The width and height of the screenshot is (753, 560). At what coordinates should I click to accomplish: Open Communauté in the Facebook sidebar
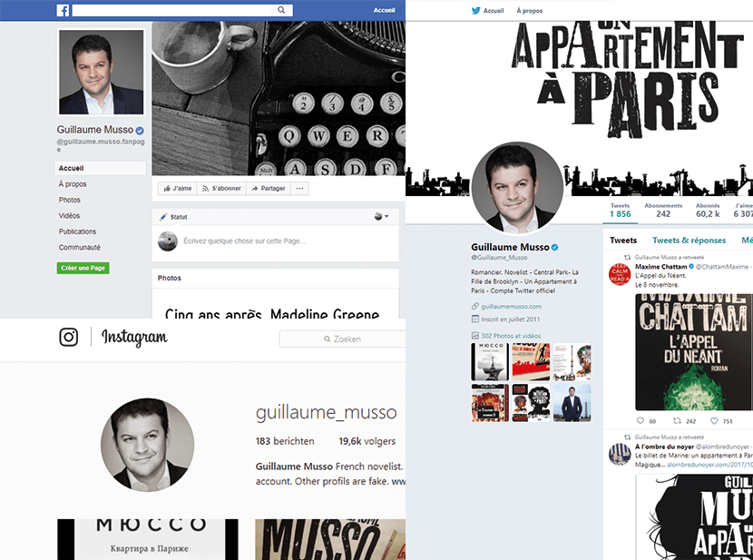click(80, 248)
